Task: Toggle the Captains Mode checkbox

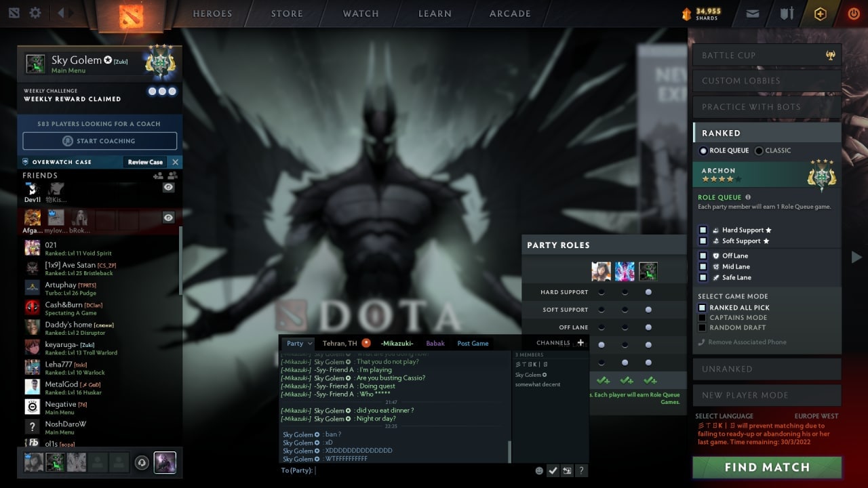Action: pyautogui.click(x=703, y=318)
